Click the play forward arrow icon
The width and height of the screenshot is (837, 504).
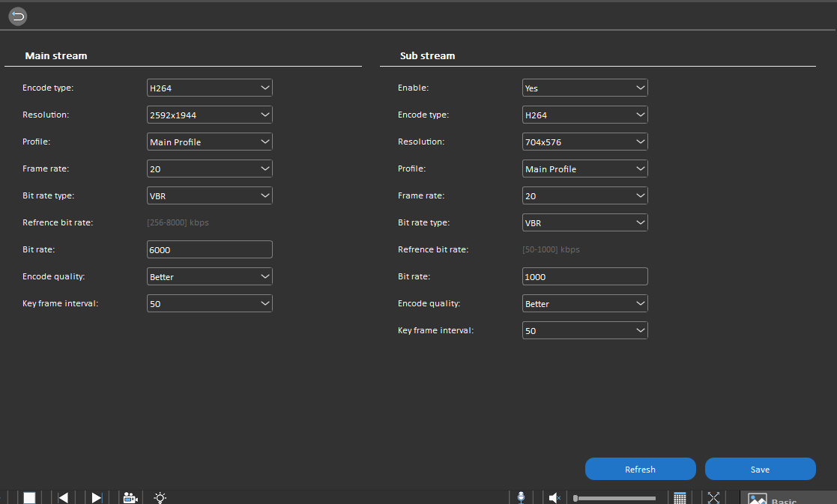96,497
